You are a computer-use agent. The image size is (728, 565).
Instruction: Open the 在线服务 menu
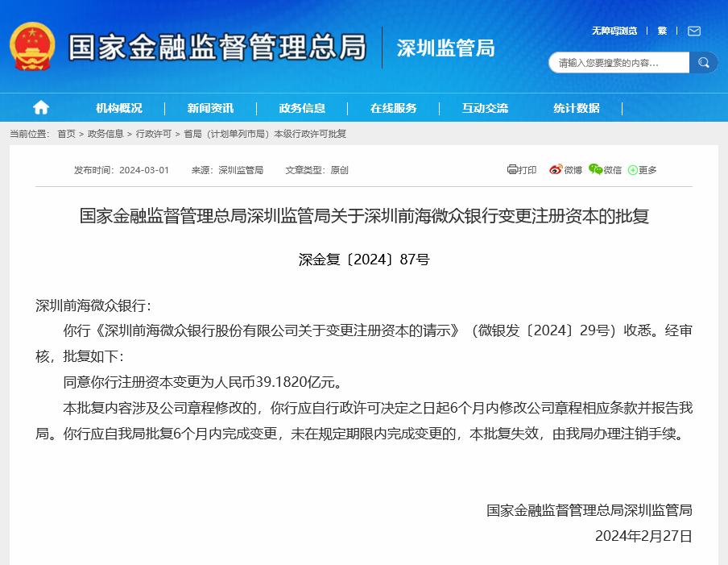[x=393, y=108]
